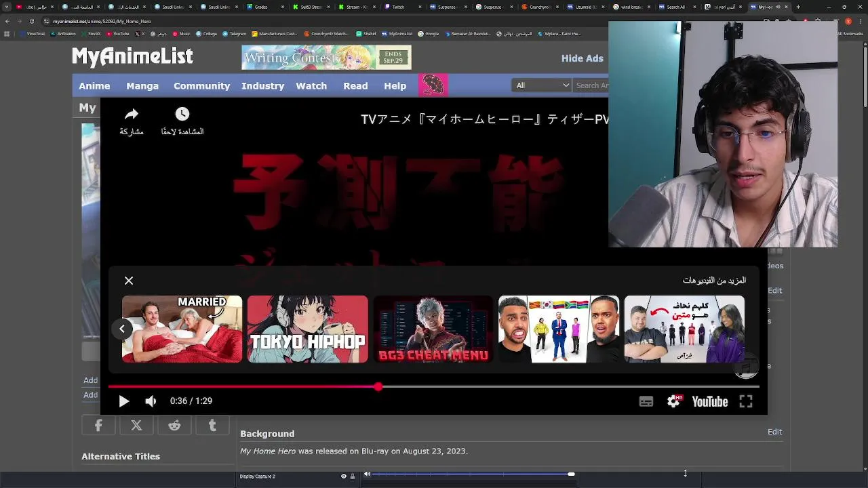Screen dimensions: 868x488
Task: Open YouTube player settings gear
Action: (673, 401)
